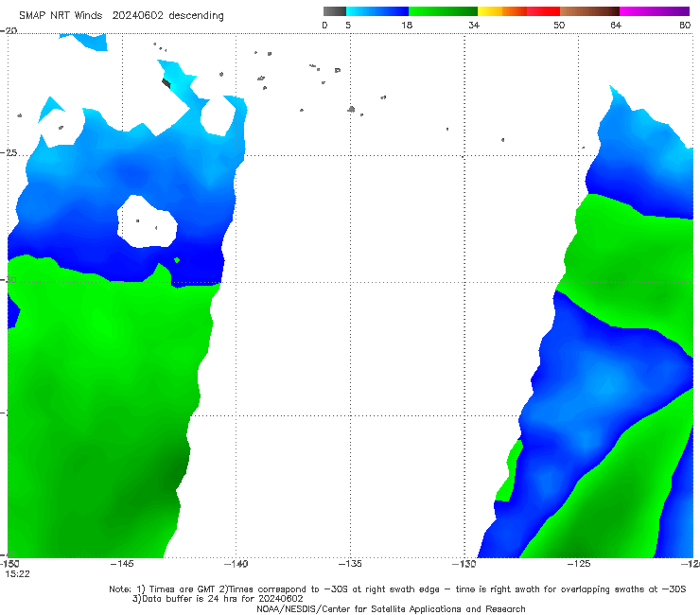Screen dimensions: 700x615
Task: Click the longitude label '-145'
Action: [x=122, y=564]
